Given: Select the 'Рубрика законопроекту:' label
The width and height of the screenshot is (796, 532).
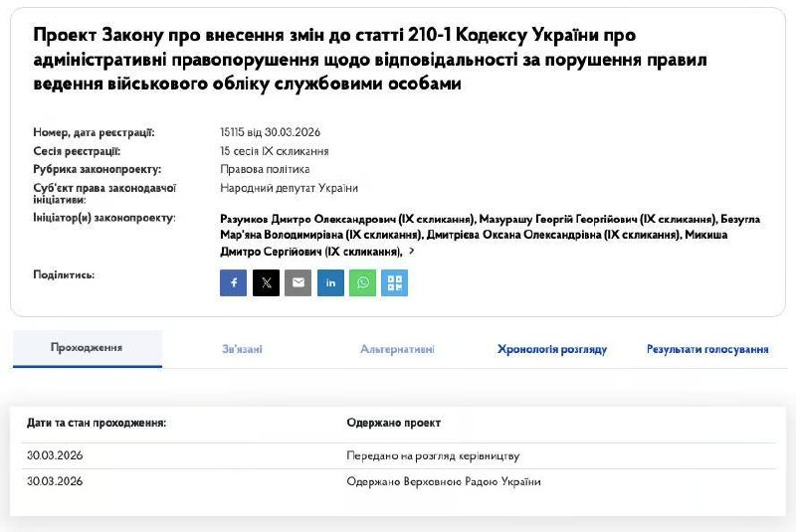Looking at the screenshot, I should coord(97,169).
